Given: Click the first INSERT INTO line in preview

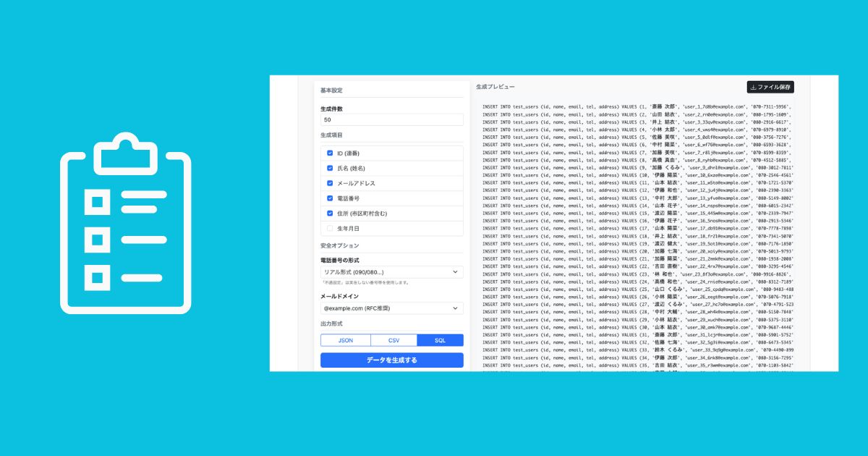Looking at the screenshot, I should click(637, 106).
